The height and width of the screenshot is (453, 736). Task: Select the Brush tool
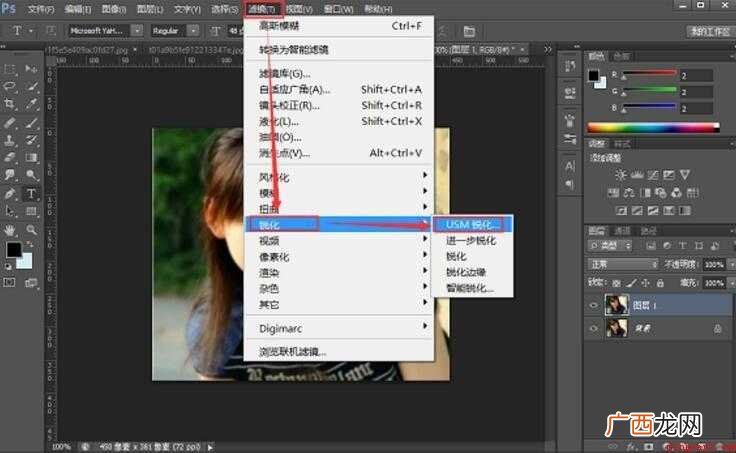(31, 123)
